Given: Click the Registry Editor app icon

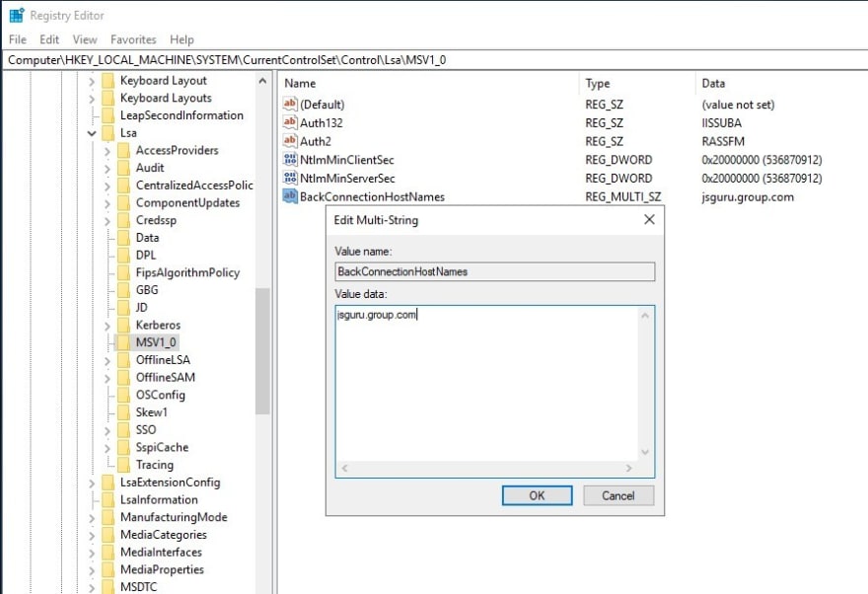Looking at the screenshot, I should click(x=17, y=15).
